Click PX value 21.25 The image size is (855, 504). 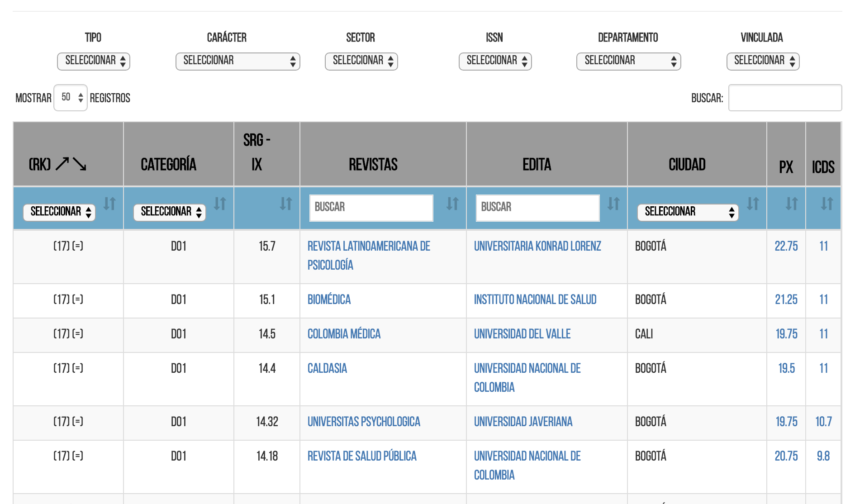[786, 300]
